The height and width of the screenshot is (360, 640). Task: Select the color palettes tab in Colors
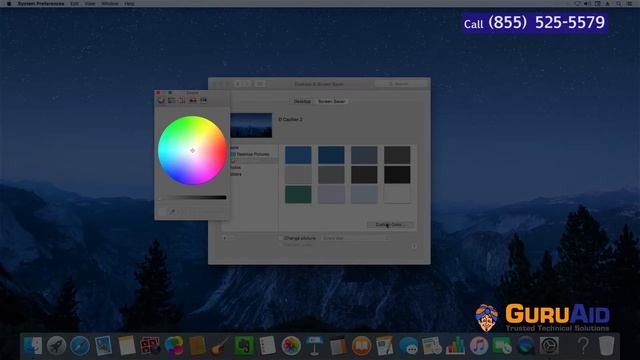tap(182, 100)
